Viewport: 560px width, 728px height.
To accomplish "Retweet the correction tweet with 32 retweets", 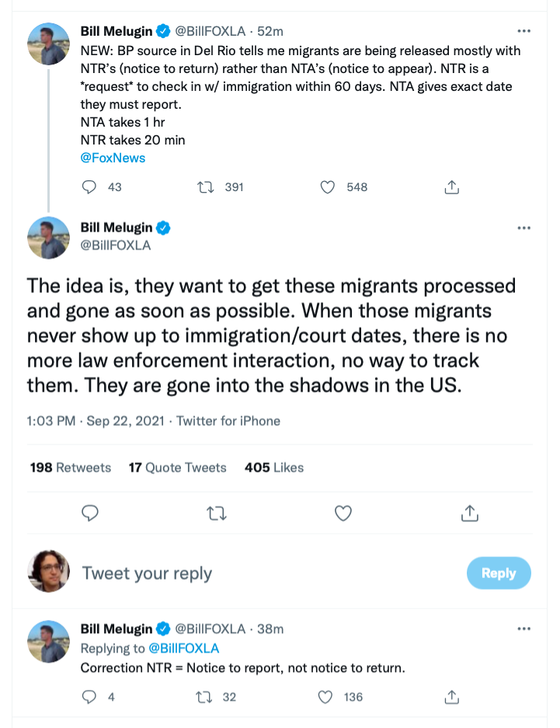I will [x=206, y=697].
